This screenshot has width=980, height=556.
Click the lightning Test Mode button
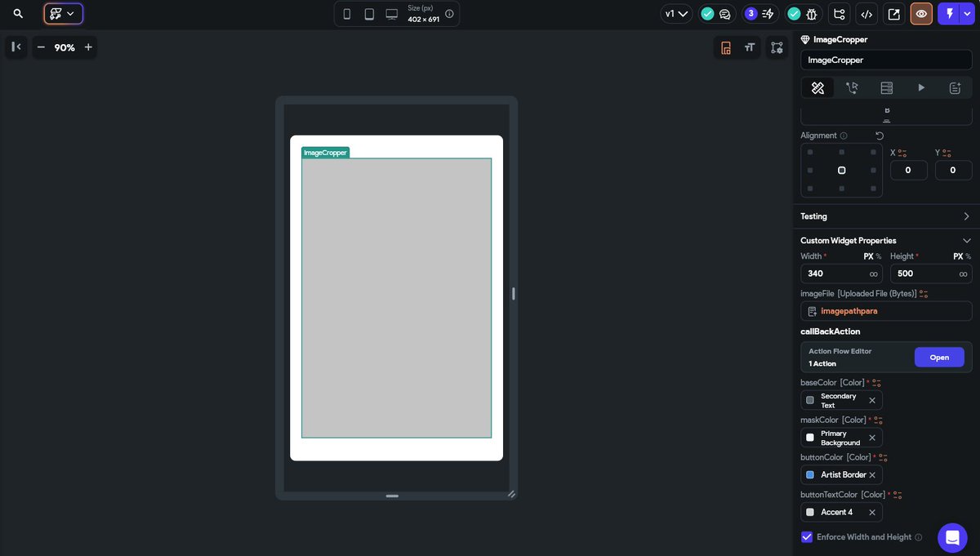(949, 14)
